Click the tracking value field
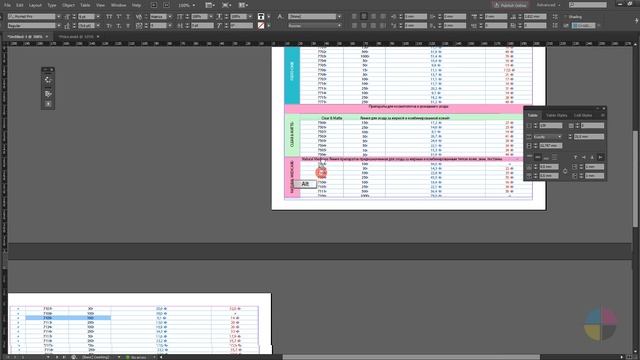This screenshot has width=640, height=360. [x=158, y=26]
